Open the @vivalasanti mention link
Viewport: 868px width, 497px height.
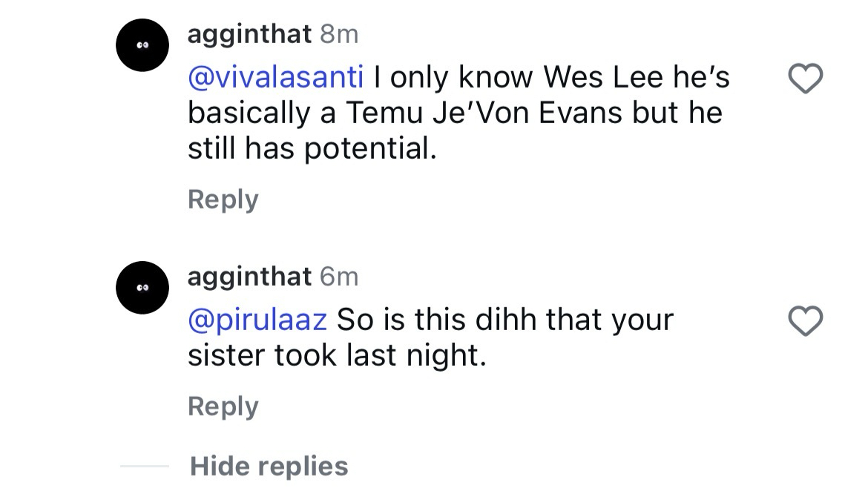[x=275, y=78]
